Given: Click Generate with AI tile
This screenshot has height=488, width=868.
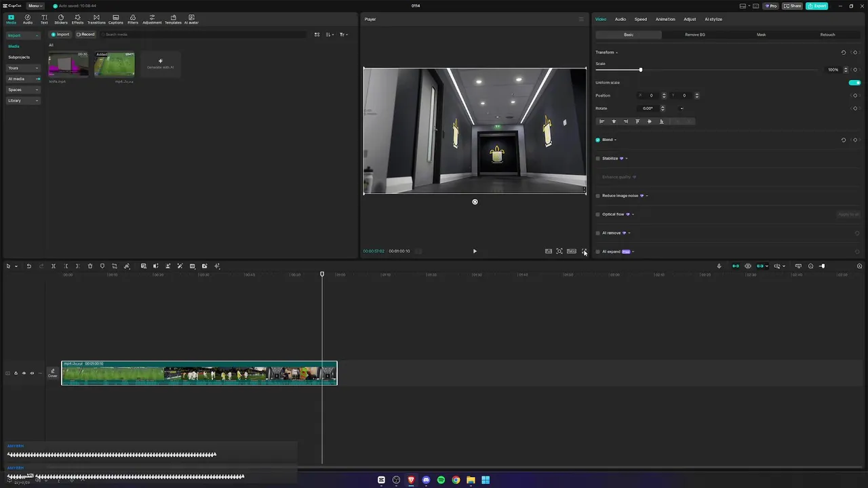Looking at the screenshot, I should click(161, 64).
